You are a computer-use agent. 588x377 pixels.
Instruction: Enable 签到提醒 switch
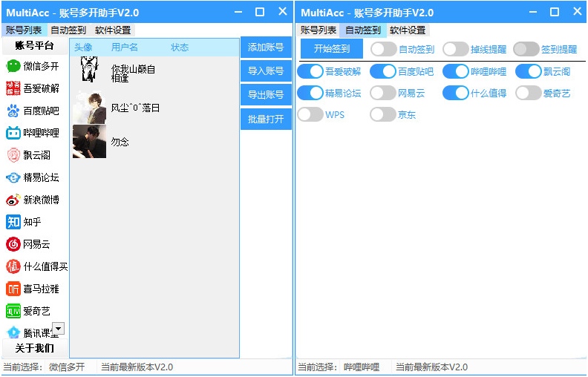(526, 49)
